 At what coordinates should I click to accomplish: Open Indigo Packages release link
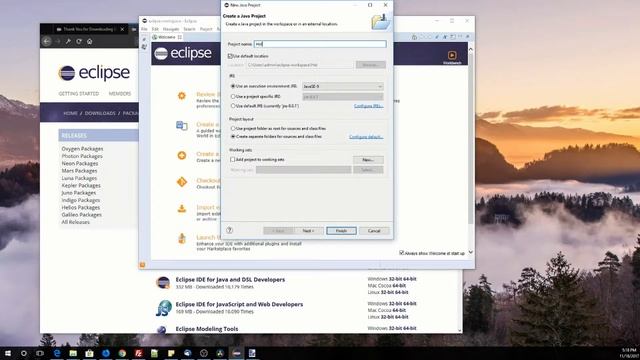[80, 200]
